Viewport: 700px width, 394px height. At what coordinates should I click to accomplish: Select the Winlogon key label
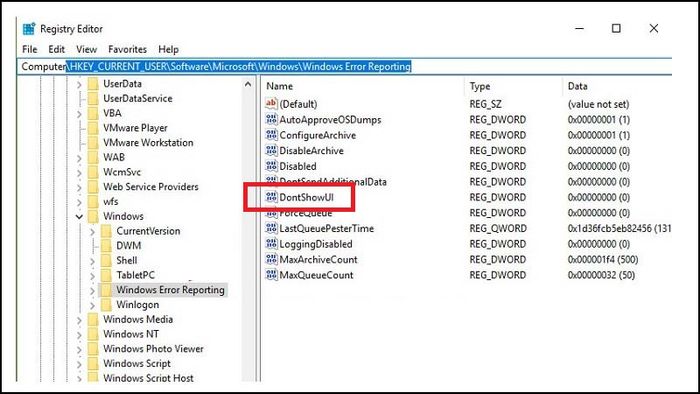[138, 304]
